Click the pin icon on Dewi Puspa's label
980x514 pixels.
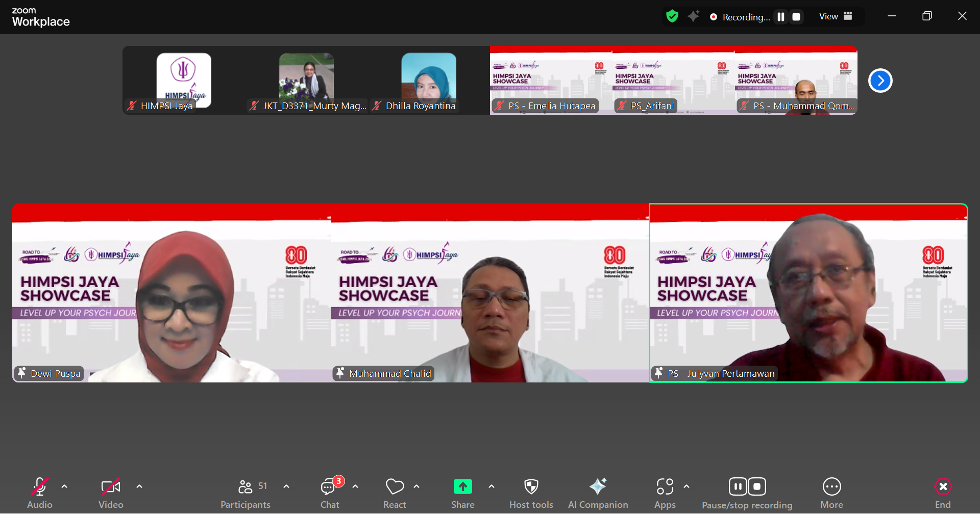21,373
